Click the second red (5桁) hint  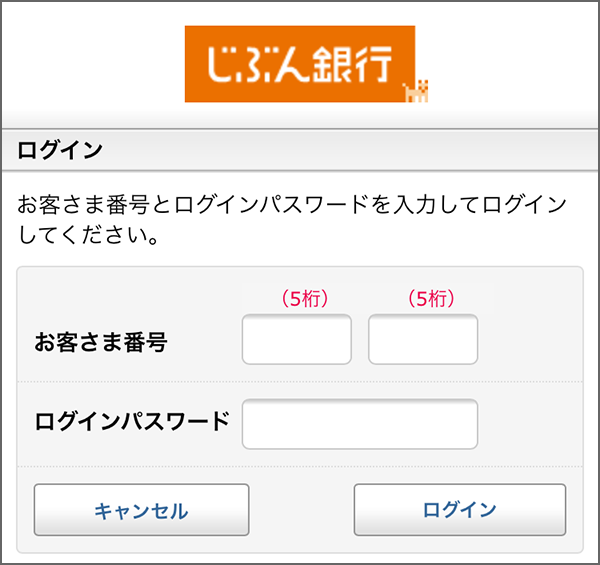pyautogui.click(x=431, y=298)
